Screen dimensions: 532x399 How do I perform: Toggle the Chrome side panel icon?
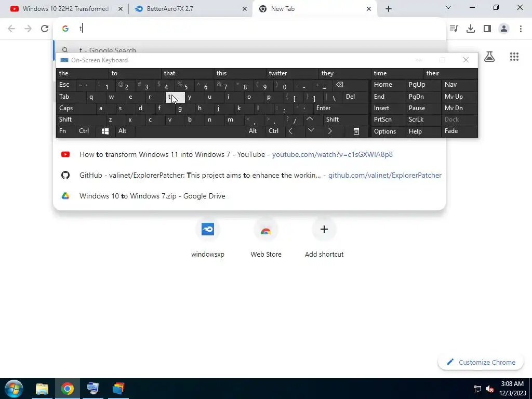point(487,29)
